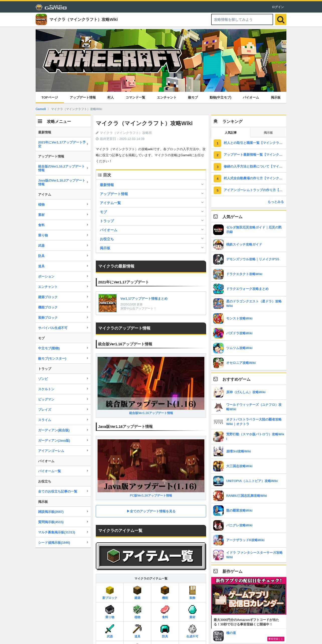322x644 pixels.
Task: Select the 防具 helmet icon
Action: pos(165,629)
